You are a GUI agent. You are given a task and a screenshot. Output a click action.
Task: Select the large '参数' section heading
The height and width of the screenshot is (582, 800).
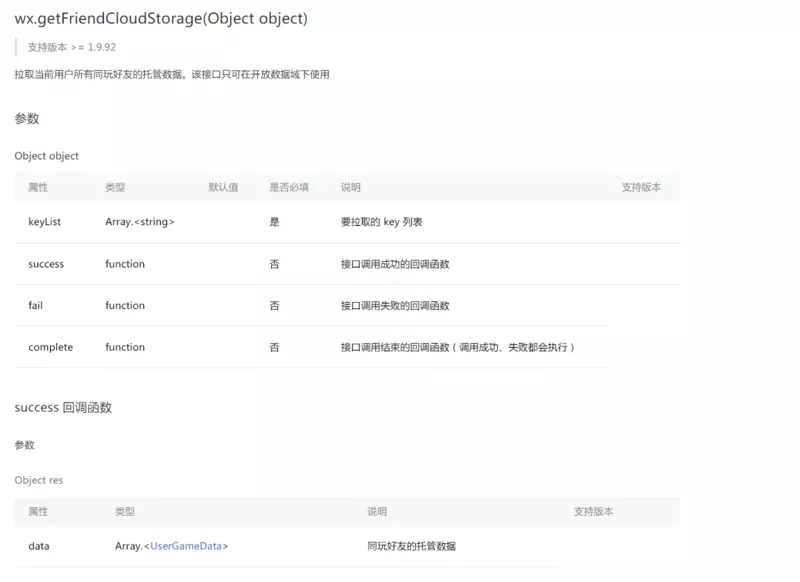tap(27, 118)
